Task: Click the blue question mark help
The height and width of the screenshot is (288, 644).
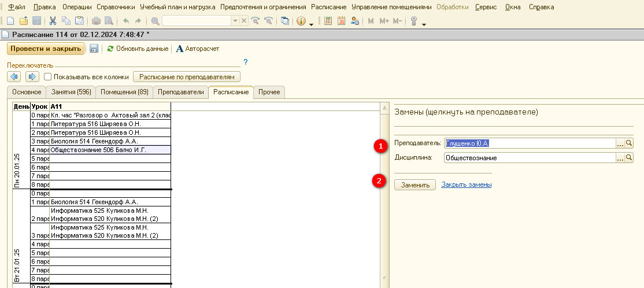Action: [246, 62]
